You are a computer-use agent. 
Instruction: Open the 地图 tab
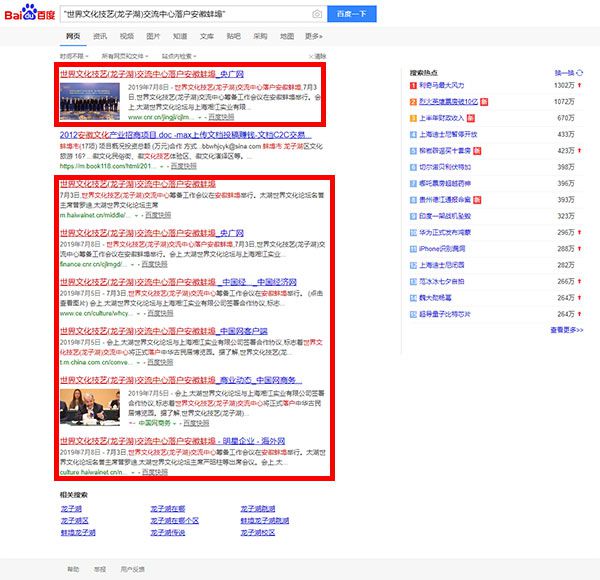[287, 36]
